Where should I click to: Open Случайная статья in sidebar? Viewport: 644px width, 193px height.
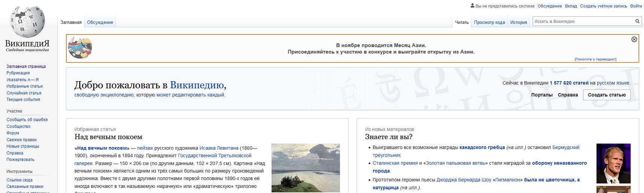[x=24, y=93]
